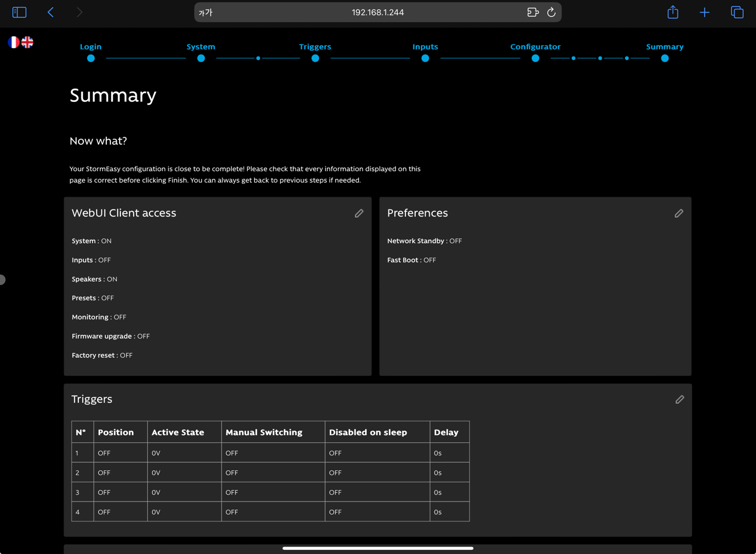This screenshot has height=554, width=756.
Task: Open the extensions icon in address bar
Action: coord(533,12)
